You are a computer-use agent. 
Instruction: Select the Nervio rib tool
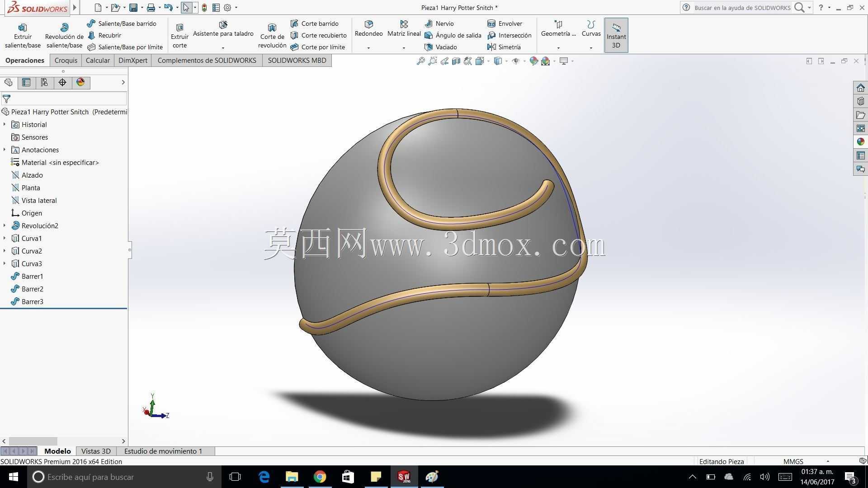[439, 23]
